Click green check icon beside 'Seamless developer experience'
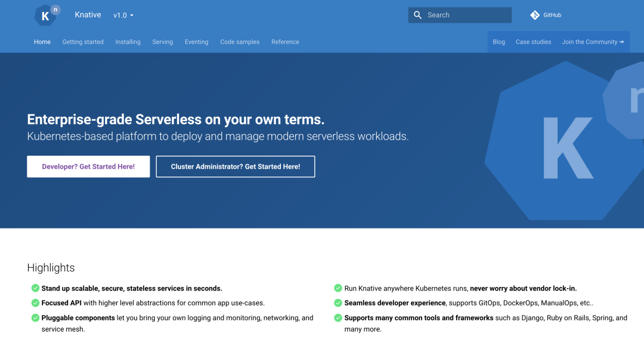The width and height of the screenshot is (644, 340). pyautogui.click(x=338, y=303)
